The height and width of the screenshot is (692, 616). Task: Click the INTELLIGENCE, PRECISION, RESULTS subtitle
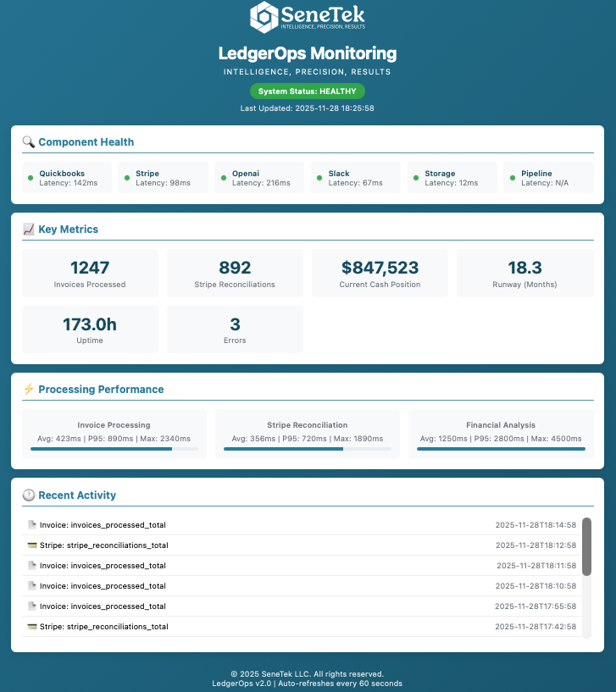pyautogui.click(x=308, y=71)
